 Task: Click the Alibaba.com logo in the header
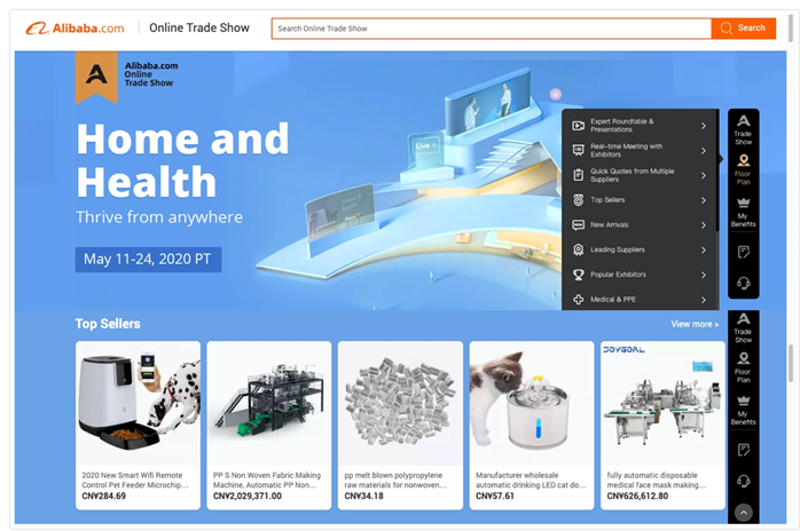(x=75, y=28)
